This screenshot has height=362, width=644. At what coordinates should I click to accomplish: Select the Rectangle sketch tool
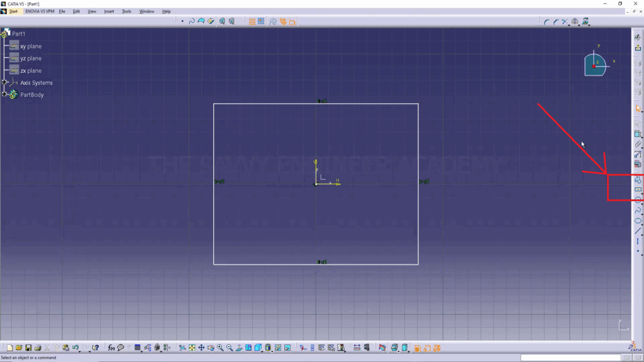coord(638,190)
